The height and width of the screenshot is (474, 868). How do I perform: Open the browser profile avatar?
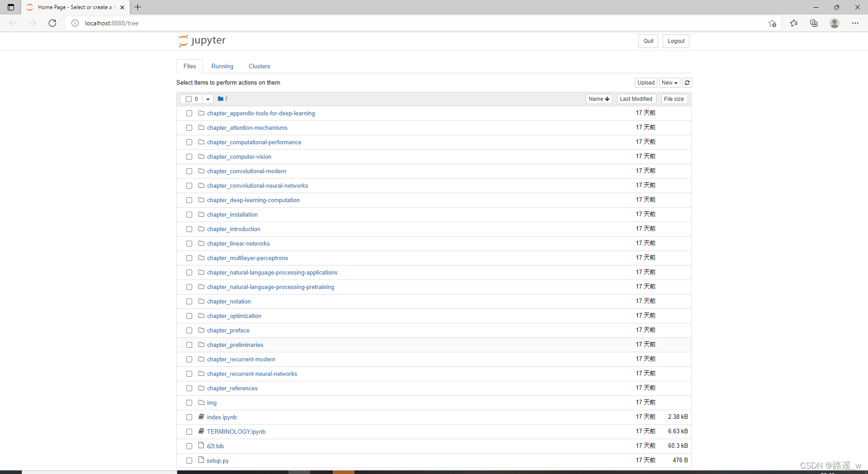pos(835,23)
